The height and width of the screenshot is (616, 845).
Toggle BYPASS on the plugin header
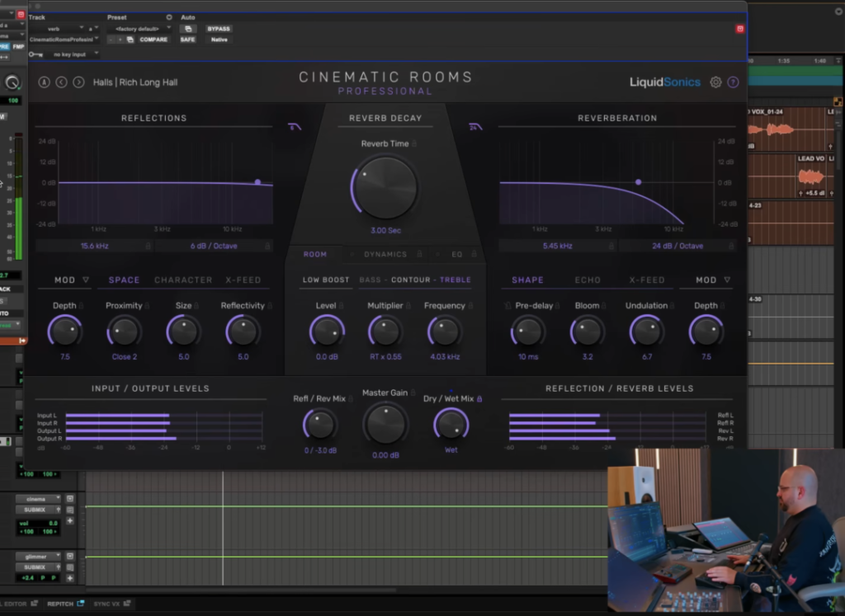click(217, 28)
